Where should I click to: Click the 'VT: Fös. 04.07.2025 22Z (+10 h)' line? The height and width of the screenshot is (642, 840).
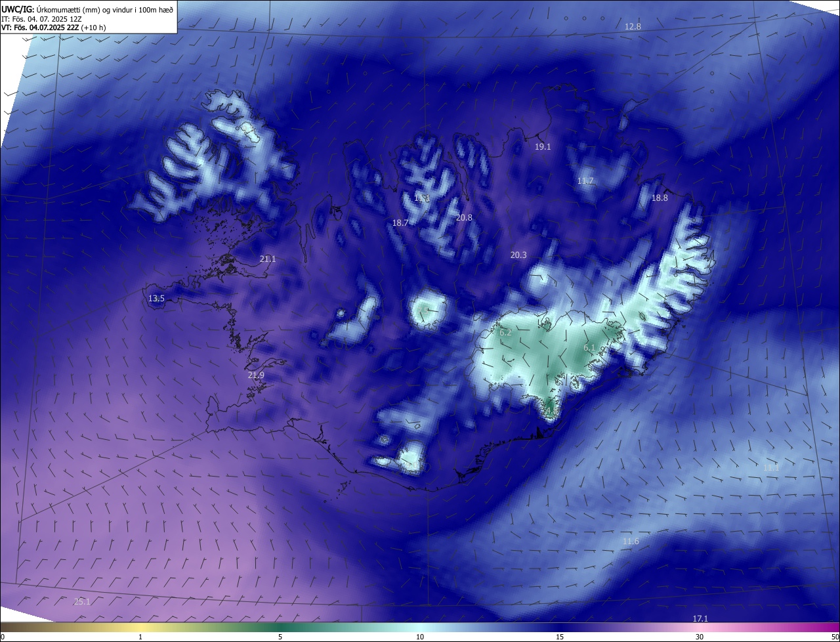pyautogui.click(x=54, y=28)
